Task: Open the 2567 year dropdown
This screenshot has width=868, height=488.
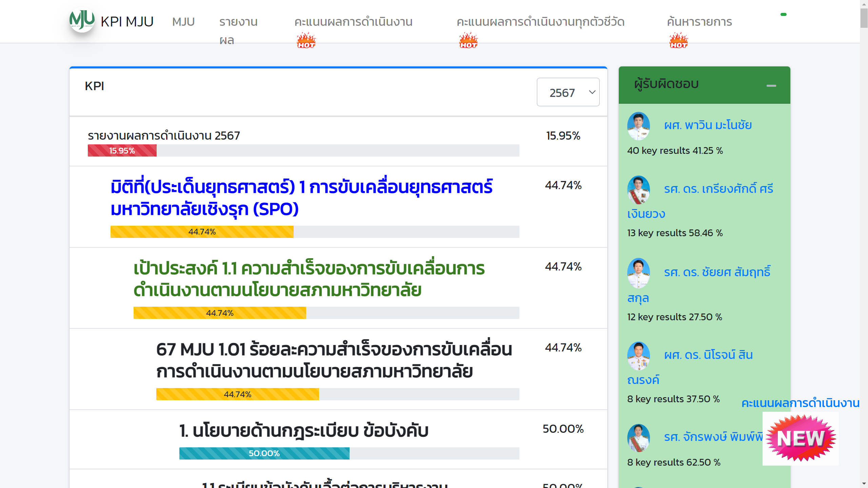Action: 568,92
